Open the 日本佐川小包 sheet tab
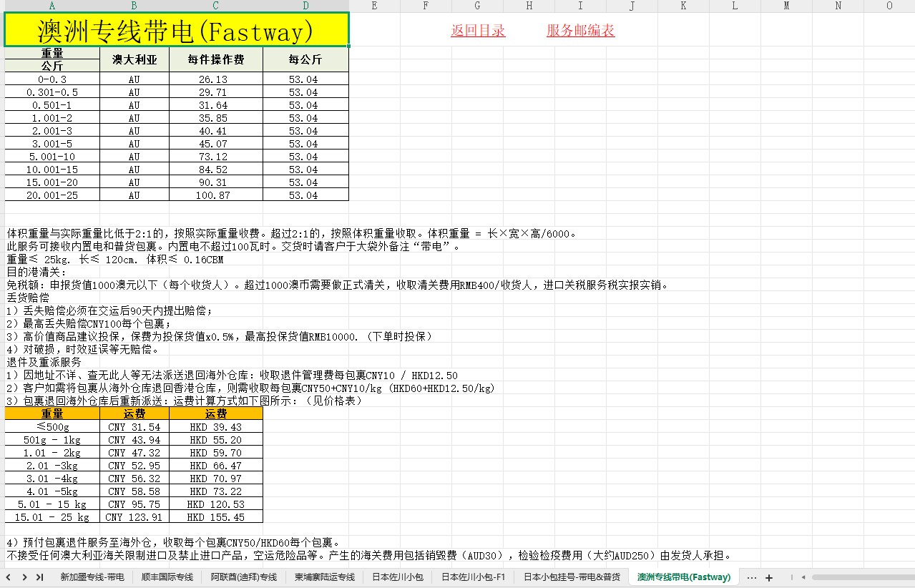The width and height of the screenshot is (915, 588). pos(398,577)
